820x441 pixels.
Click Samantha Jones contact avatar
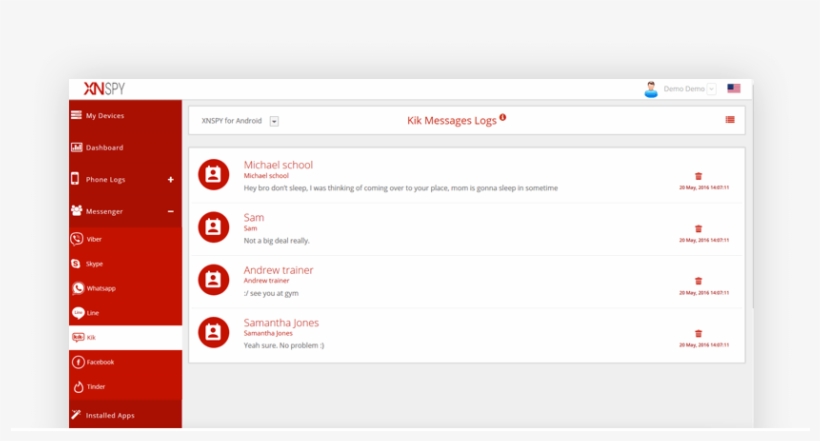click(x=213, y=332)
